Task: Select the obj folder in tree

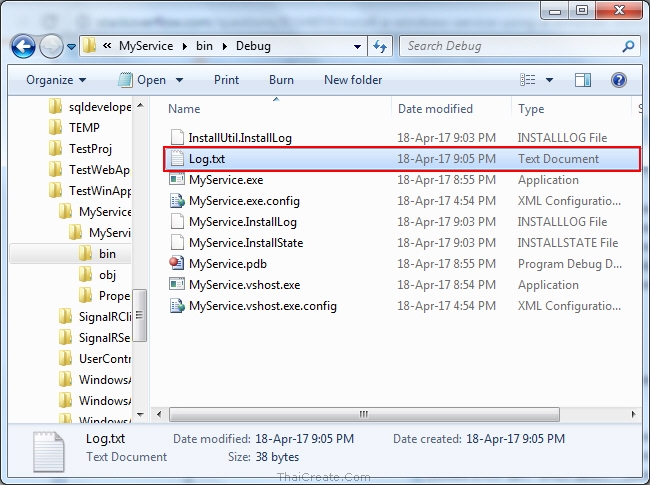Action: (x=97, y=275)
